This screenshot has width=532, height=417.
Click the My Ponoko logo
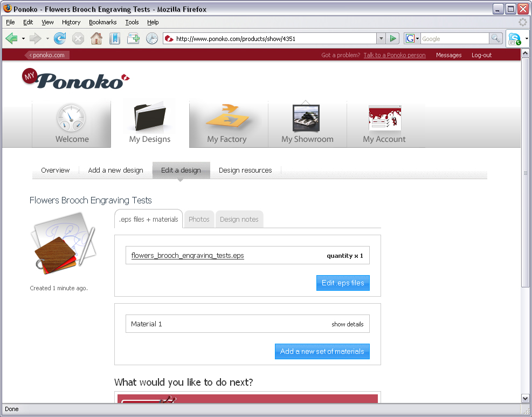(75, 79)
